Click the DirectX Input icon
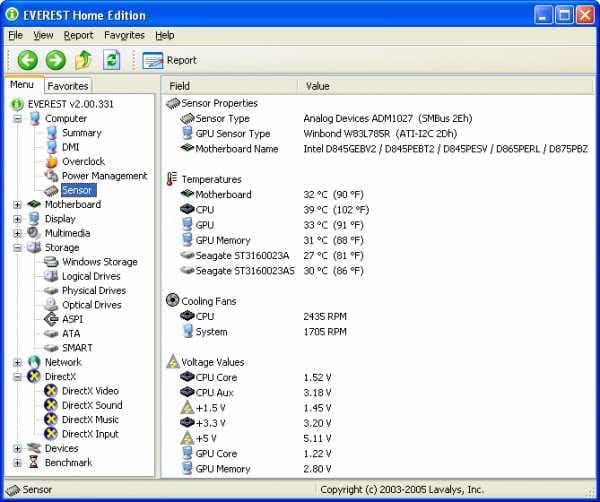This screenshot has height=502, width=600. [51, 434]
